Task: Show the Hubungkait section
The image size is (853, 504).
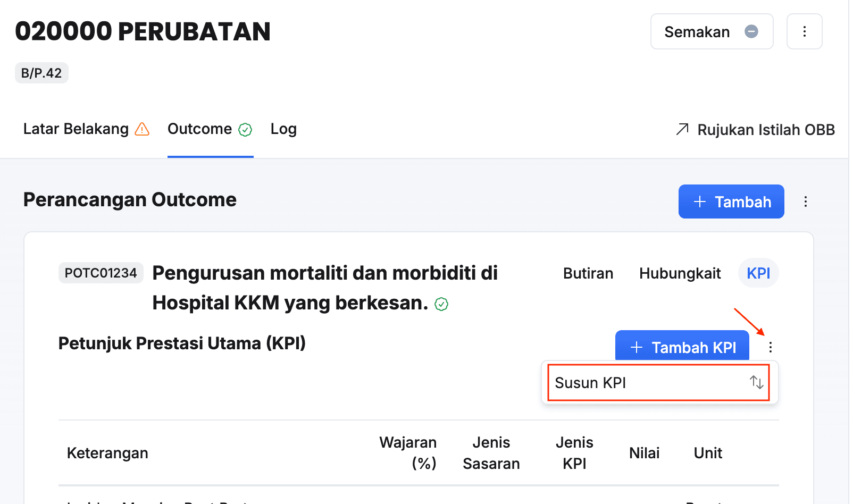Action: pyautogui.click(x=680, y=273)
